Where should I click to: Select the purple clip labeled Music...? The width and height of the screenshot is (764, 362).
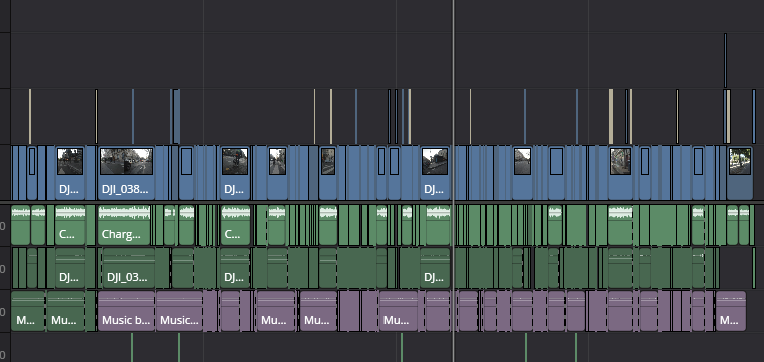point(179,311)
